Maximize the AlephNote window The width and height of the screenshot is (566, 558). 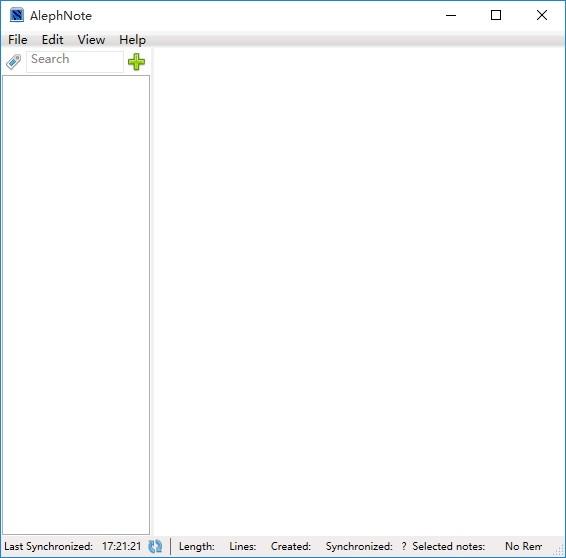click(496, 15)
